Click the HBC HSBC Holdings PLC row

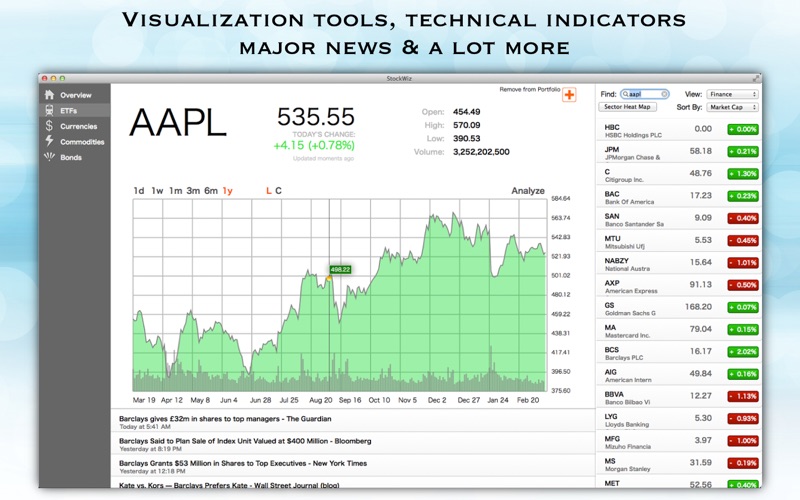click(x=679, y=131)
